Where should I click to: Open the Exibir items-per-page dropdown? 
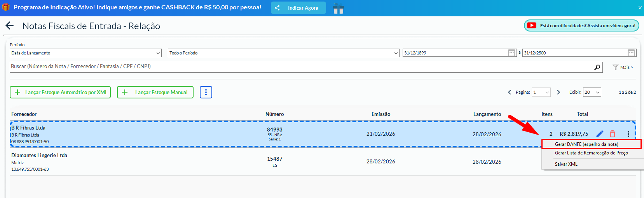click(592, 92)
